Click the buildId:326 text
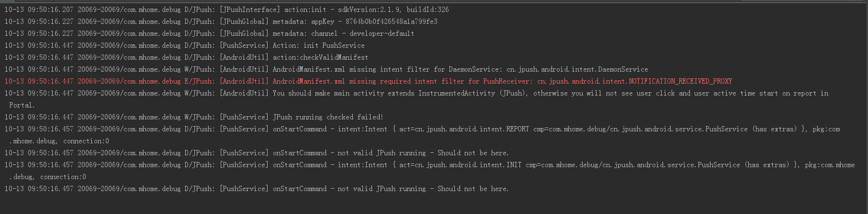The width and height of the screenshot is (868, 214). [x=428, y=10]
